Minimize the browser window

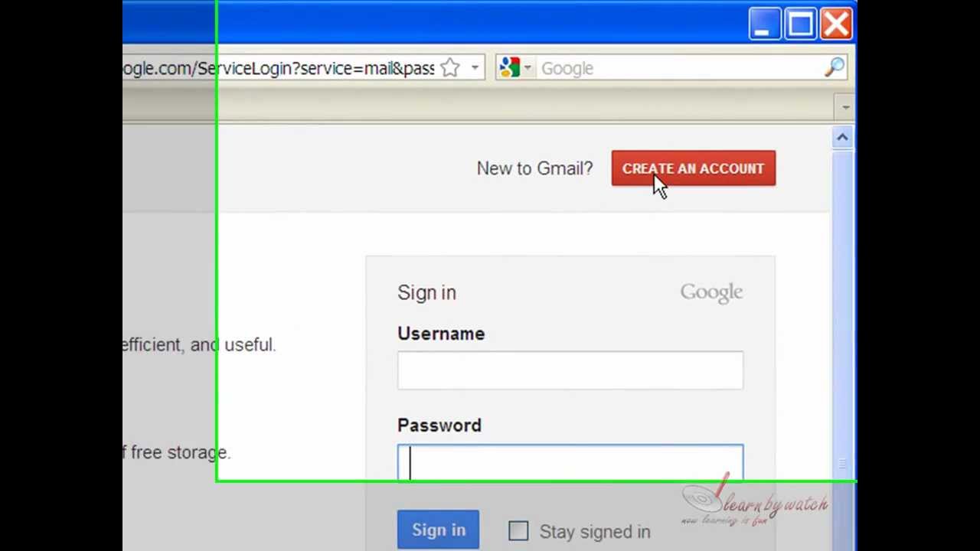(763, 24)
